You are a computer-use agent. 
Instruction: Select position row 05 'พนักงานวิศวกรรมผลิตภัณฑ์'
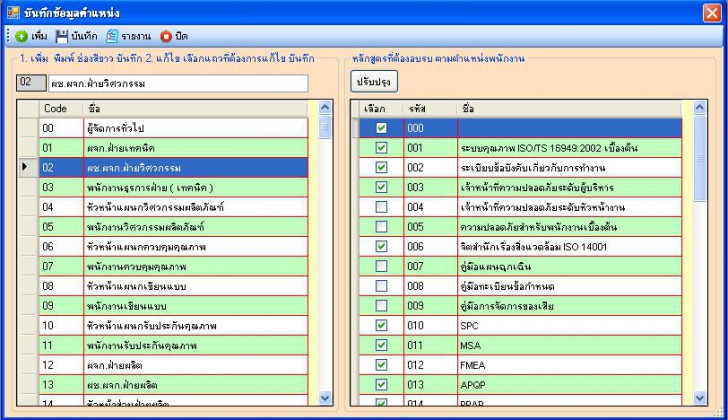click(x=173, y=226)
